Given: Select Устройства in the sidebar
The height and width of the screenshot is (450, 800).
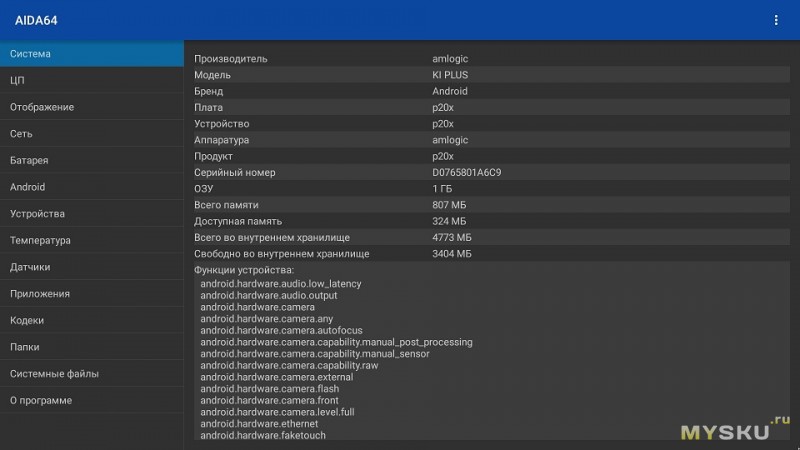Looking at the screenshot, I should click(92, 213).
